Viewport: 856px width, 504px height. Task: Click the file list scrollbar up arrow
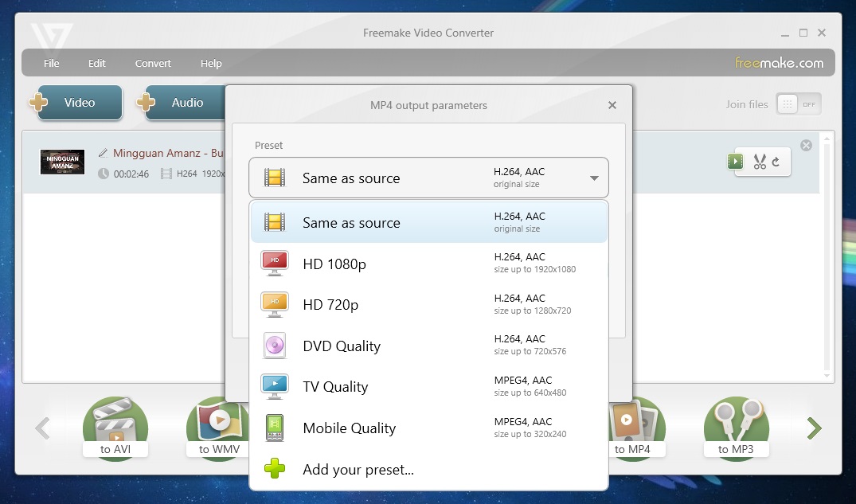pyautogui.click(x=827, y=139)
